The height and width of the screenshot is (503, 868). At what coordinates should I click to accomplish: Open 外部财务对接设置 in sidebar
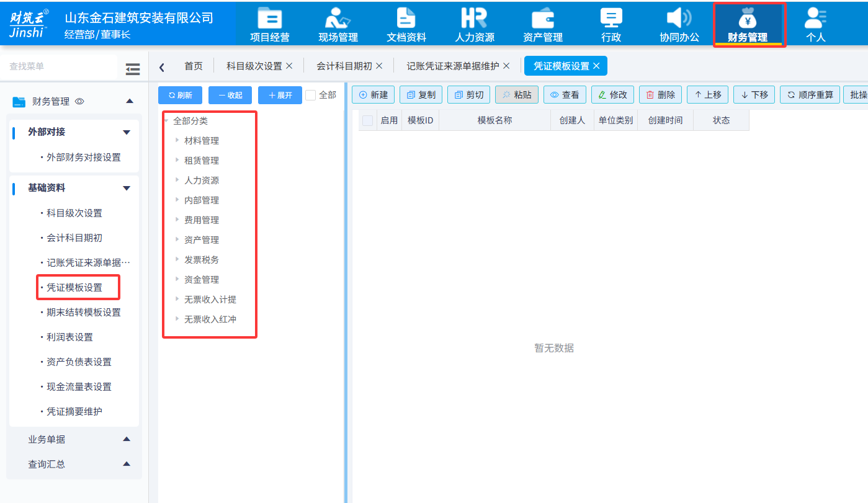point(84,158)
